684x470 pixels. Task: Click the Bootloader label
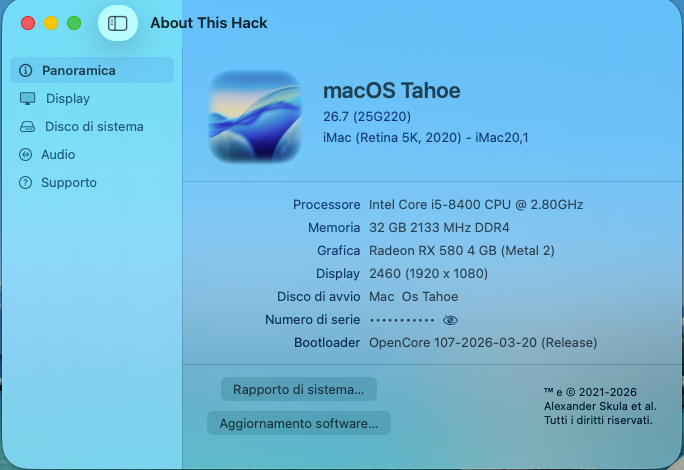(327, 343)
